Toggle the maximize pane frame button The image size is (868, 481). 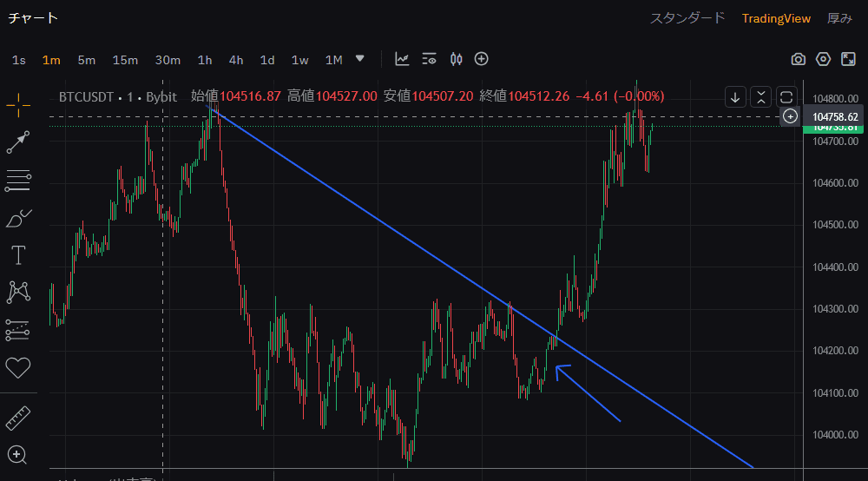tap(786, 96)
